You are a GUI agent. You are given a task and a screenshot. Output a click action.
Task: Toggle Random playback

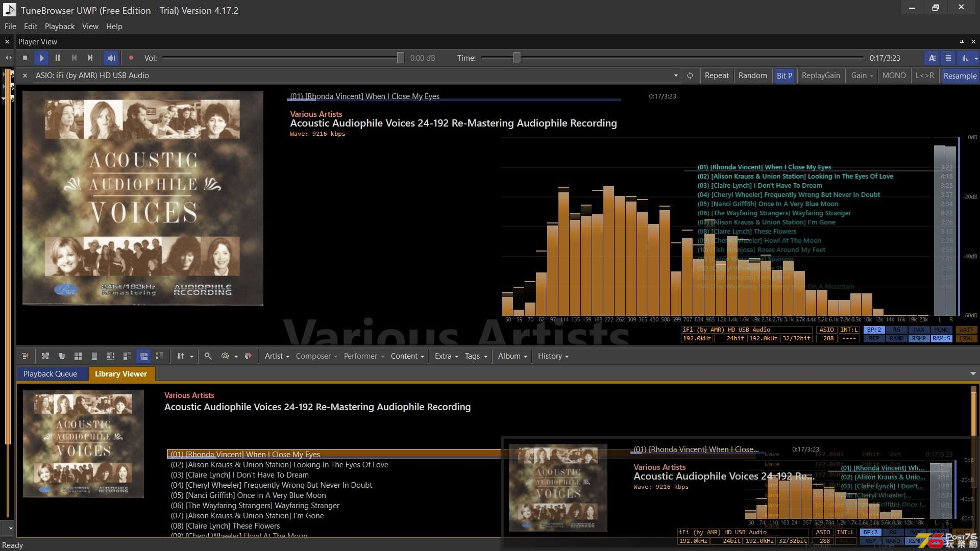pyautogui.click(x=752, y=76)
